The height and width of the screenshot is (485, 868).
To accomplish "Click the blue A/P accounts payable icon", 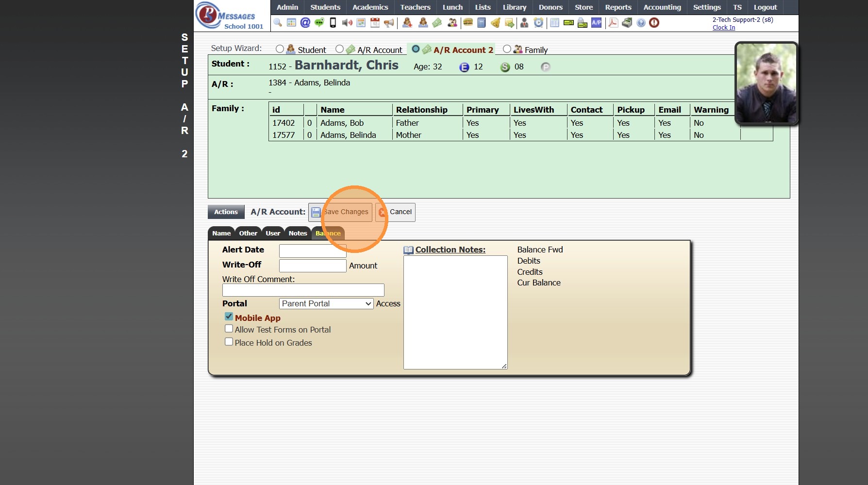I will (x=597, y=23).
